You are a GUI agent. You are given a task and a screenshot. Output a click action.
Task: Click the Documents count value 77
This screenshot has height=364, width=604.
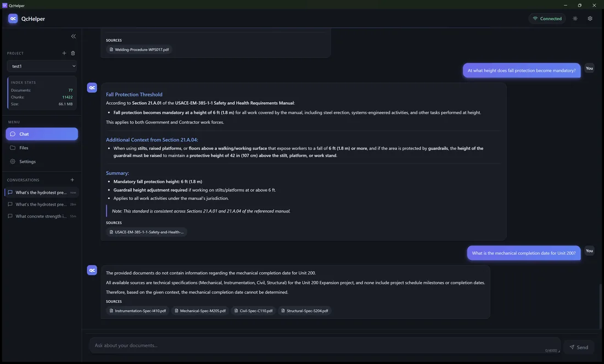70,90
